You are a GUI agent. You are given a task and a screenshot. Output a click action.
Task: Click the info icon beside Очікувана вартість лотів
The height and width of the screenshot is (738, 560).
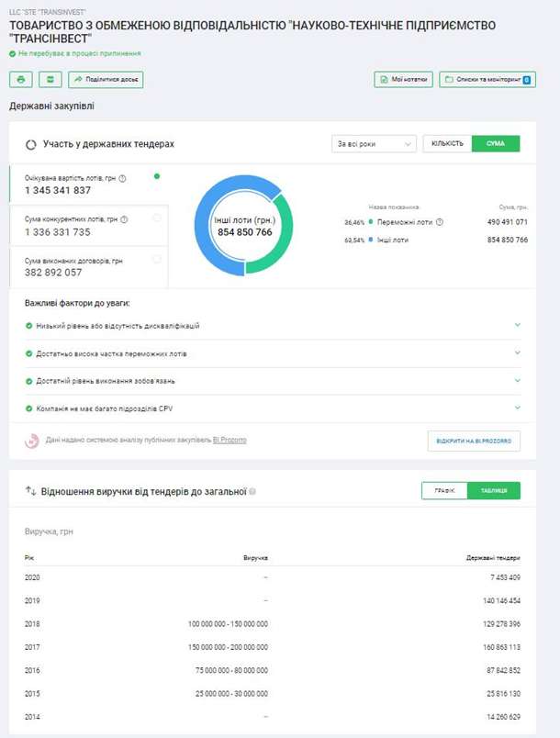tap(122, 178)
